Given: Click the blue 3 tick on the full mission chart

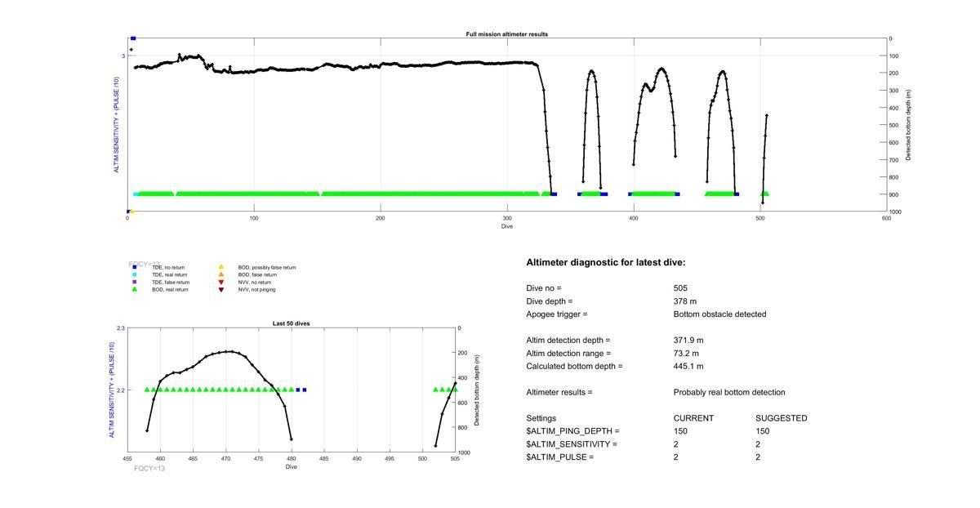Looking at the screenshot, I should click(x=124, y=56).
